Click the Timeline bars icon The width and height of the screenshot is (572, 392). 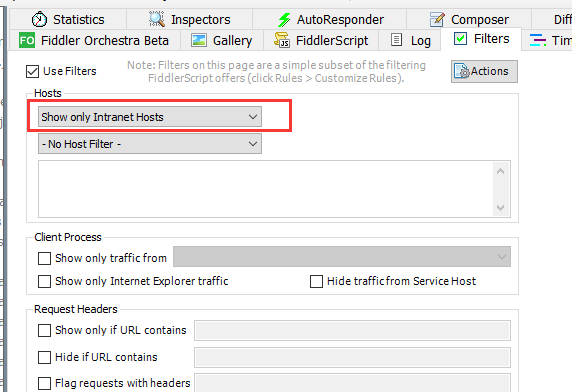(538, 40)
